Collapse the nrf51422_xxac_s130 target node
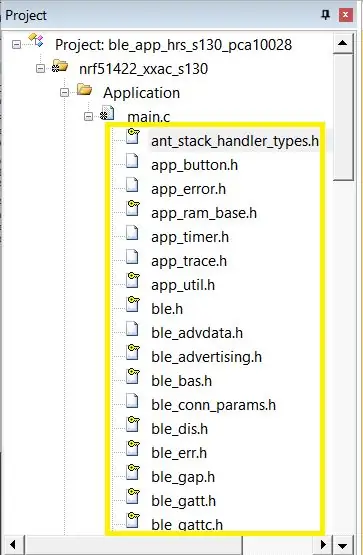363x555 pixels. (41, 68)
